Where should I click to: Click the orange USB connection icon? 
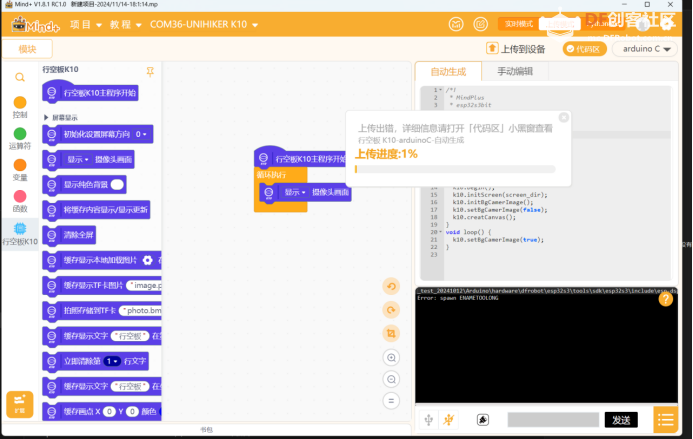(449, 420)
